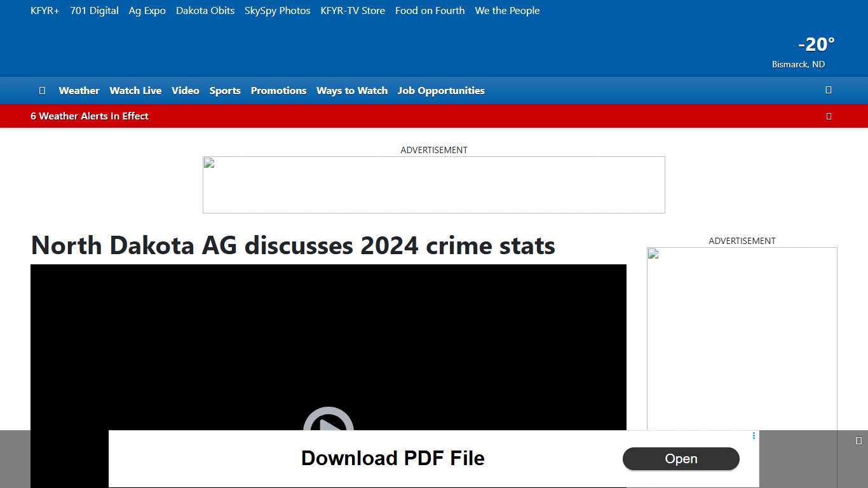The height and width of the screenshot is (488, 868).
Task: Click the broken image icon in top ad
Action: click(x=208, y=163)
